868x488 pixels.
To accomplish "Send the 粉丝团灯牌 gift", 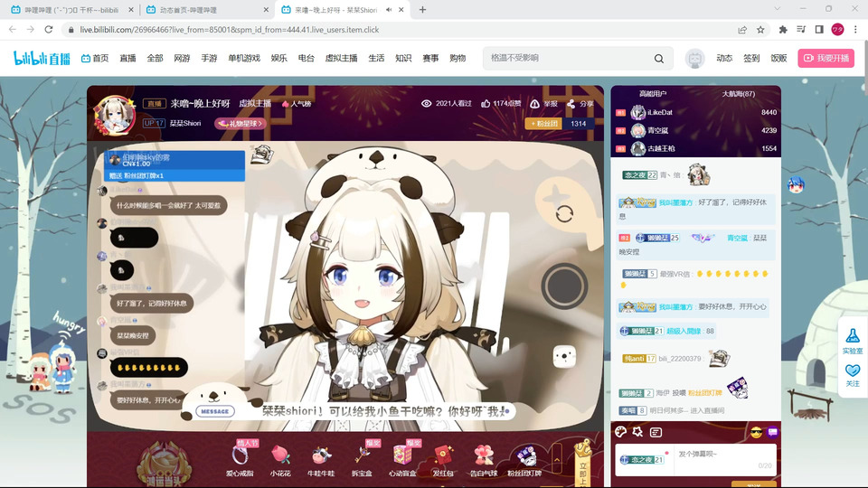I will [524, 460].
